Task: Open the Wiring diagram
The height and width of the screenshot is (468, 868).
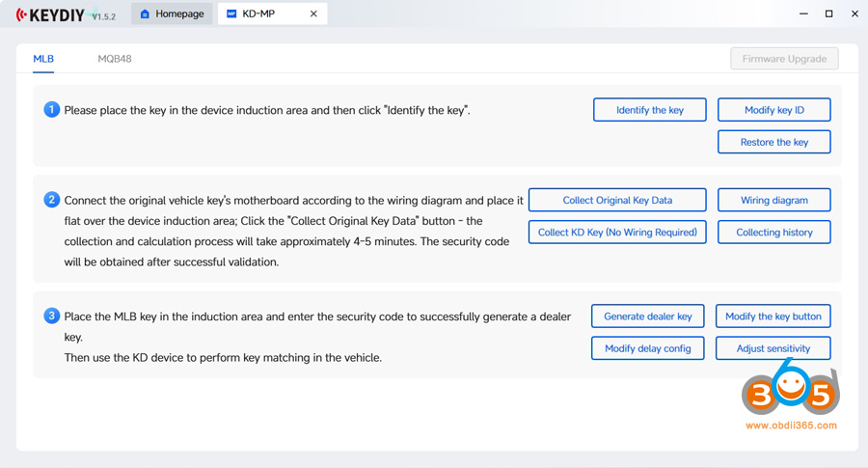Action: (x=773, y=201)
